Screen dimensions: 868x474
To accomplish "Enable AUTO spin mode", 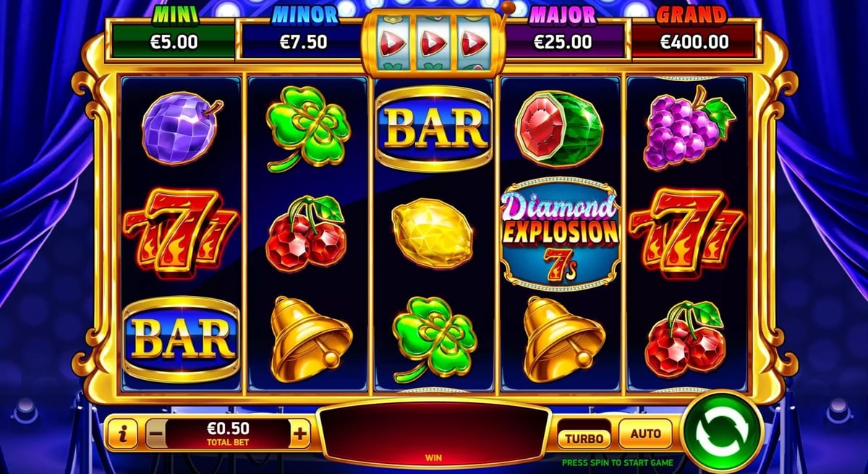I will tap(646, 433).
